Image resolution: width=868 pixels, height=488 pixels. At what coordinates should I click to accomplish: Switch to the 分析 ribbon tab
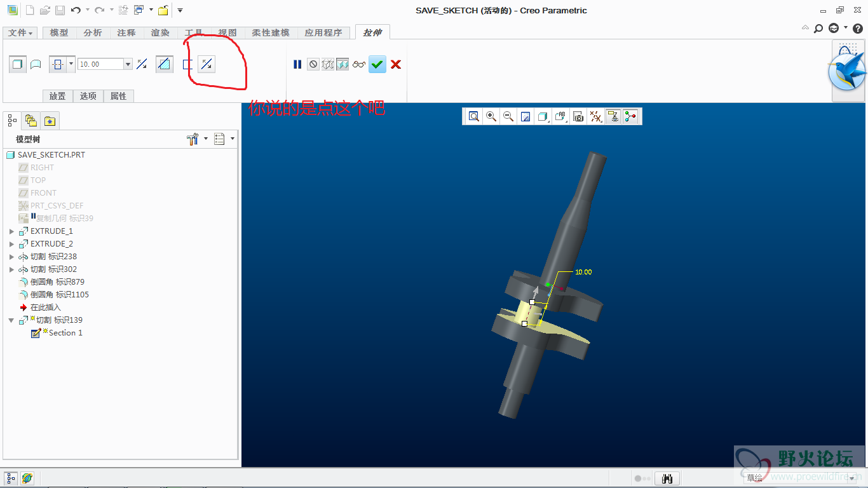[x=93, y=33]
